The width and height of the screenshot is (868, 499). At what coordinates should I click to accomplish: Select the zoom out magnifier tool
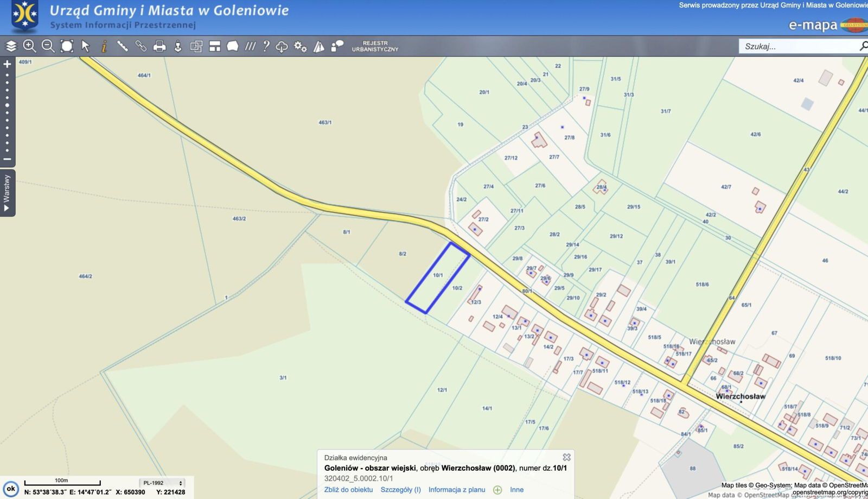point(48,46)
